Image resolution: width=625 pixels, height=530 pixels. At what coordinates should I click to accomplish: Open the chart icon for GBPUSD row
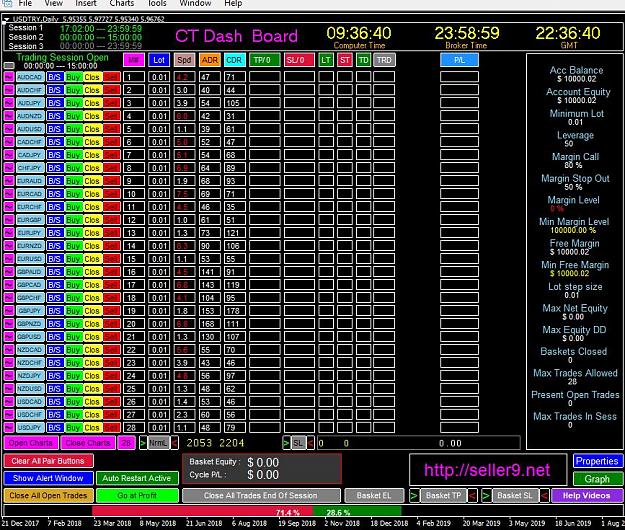(x=9, y=337)
